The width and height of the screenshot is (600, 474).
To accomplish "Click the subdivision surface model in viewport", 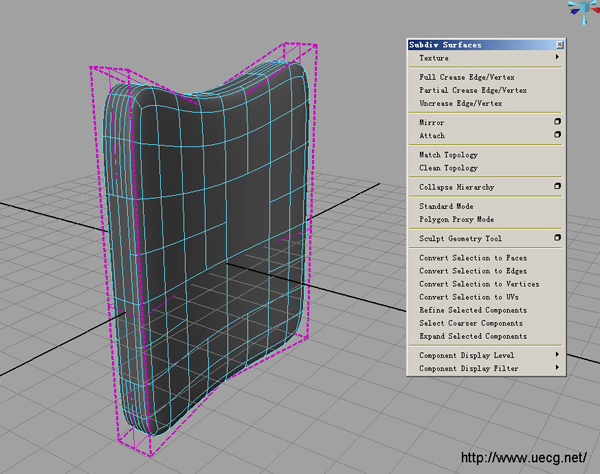I will click(x=207, y=249).
